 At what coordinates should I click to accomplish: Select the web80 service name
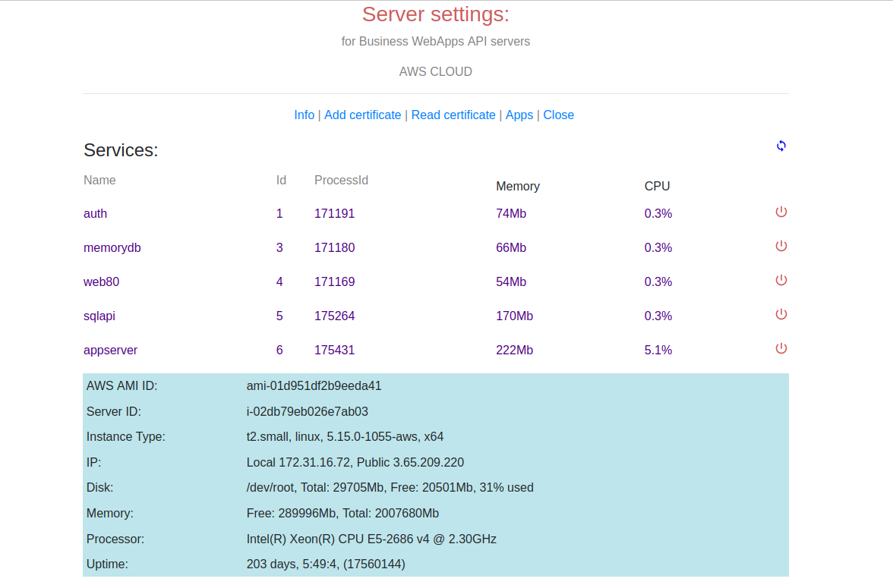tap(102, 281)
